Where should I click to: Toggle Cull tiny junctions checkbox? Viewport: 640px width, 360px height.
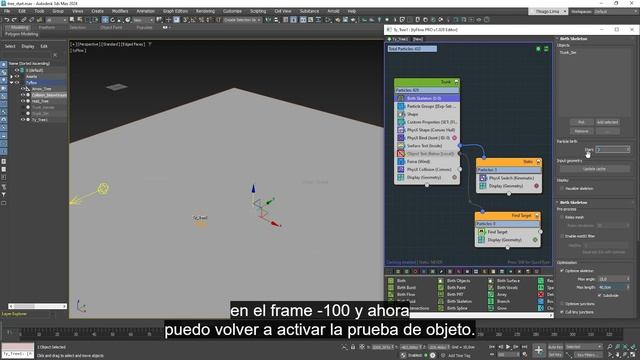[x=562, y=312]
